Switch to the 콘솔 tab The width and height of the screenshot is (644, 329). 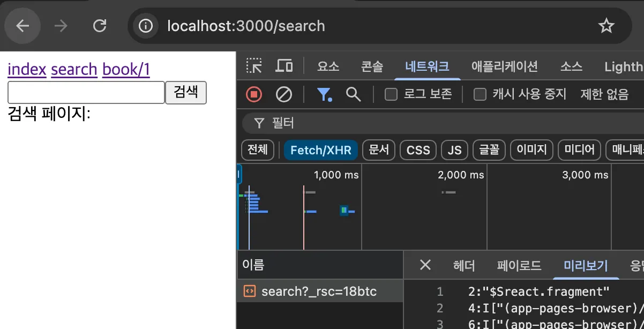coord(372,66)
